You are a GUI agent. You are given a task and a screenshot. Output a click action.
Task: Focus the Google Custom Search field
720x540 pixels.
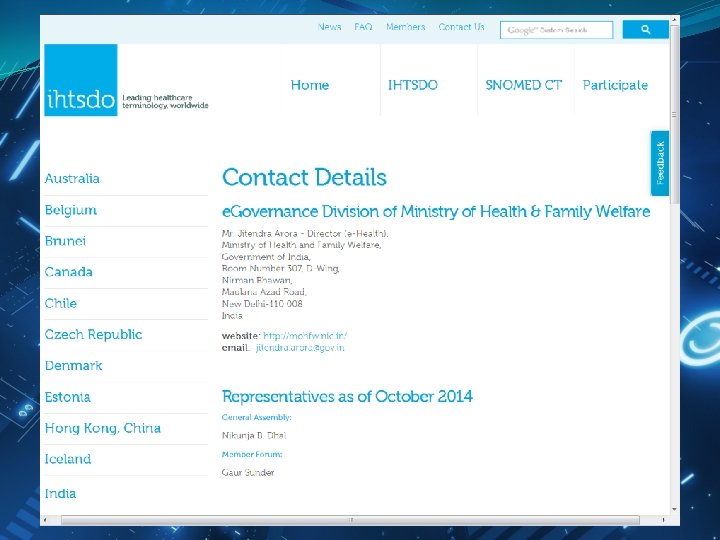coord(557,30)
